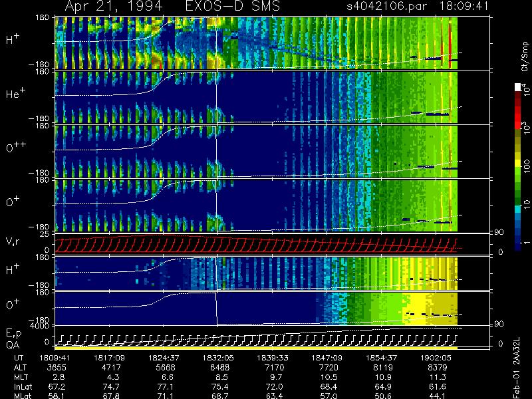The height and width of the screenshot is (399, 532).
Task: Click UT value '1854:37'
Action: (x=381, y=358)
